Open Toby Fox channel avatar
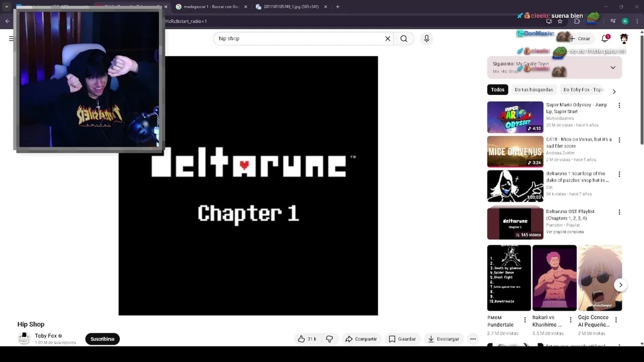This screenshot has width=644, height=362. coord(24,339)
